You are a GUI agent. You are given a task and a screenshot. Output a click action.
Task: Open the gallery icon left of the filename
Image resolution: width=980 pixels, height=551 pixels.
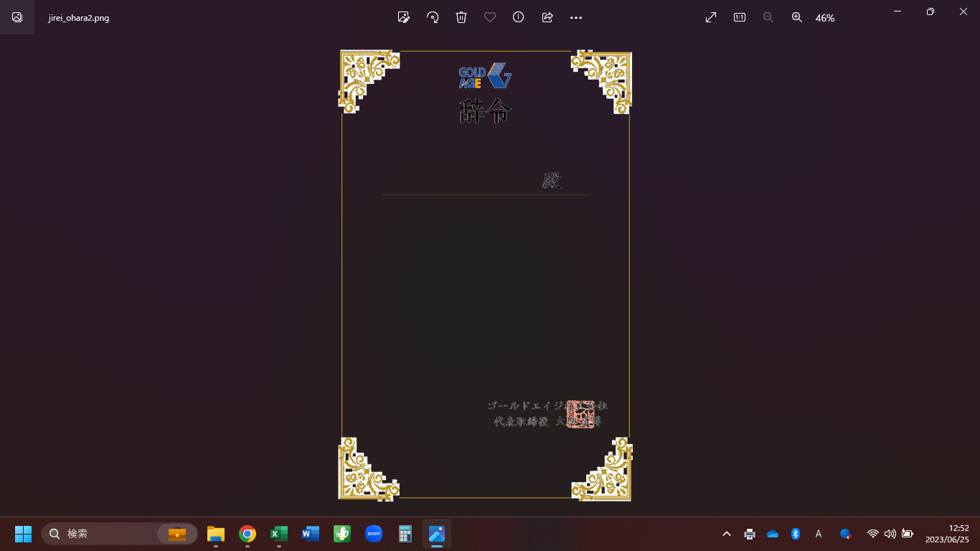[17, 17]
